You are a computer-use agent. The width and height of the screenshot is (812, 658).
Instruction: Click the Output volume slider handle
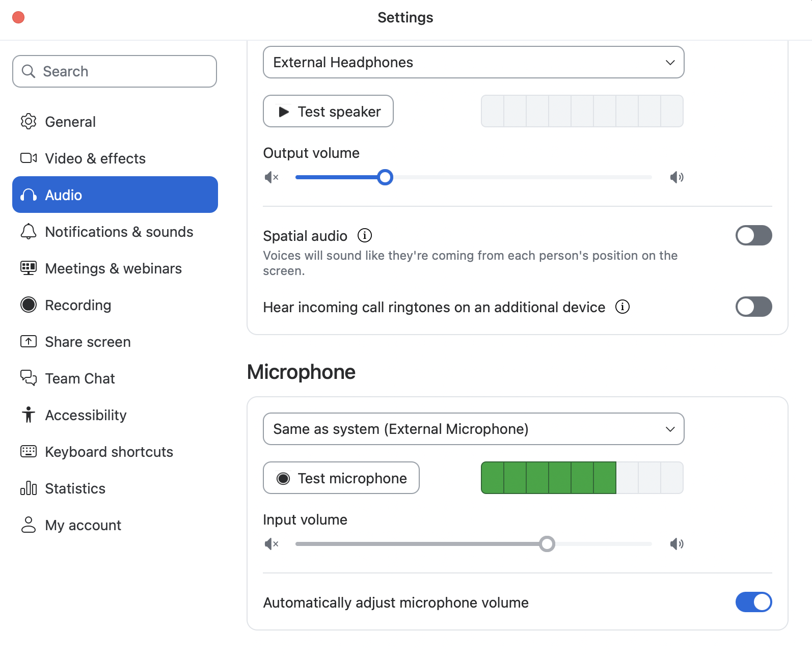[x=385, y=177]
